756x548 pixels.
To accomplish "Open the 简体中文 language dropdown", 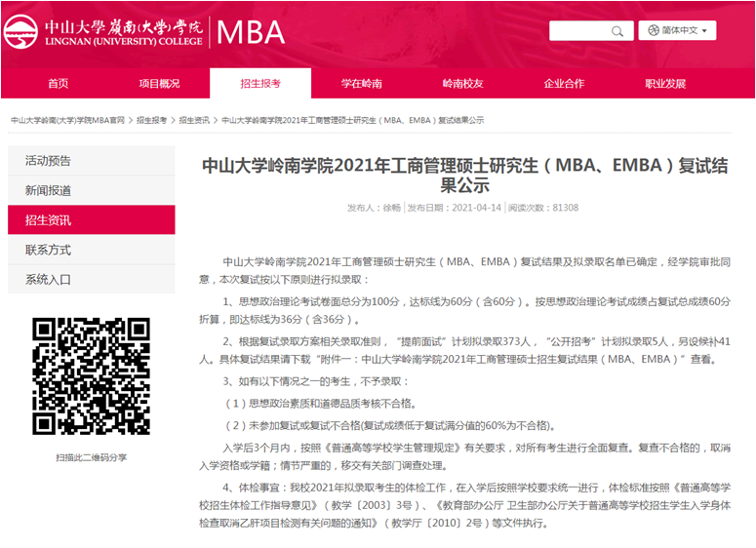I will point(677,30).
